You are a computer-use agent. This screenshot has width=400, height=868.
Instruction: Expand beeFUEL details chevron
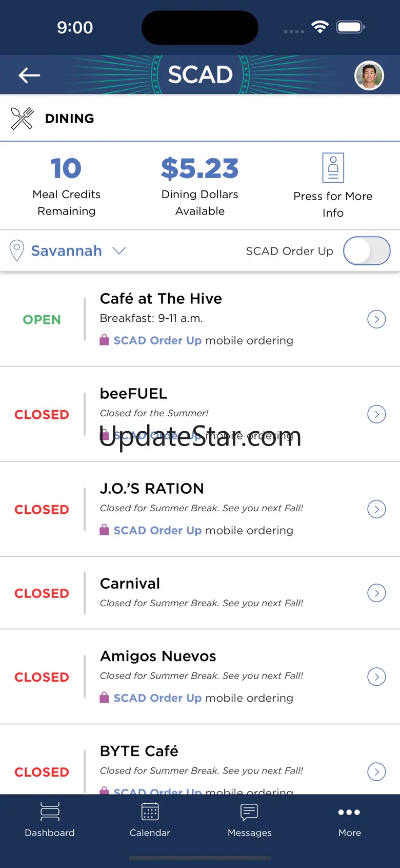pyautogui.click(x=376, y=414)
